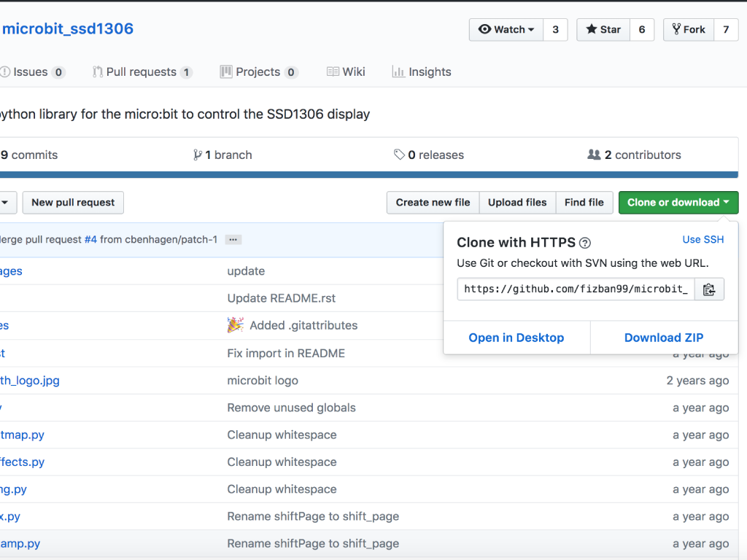Switch to the Projects tab

pos(259,72)
